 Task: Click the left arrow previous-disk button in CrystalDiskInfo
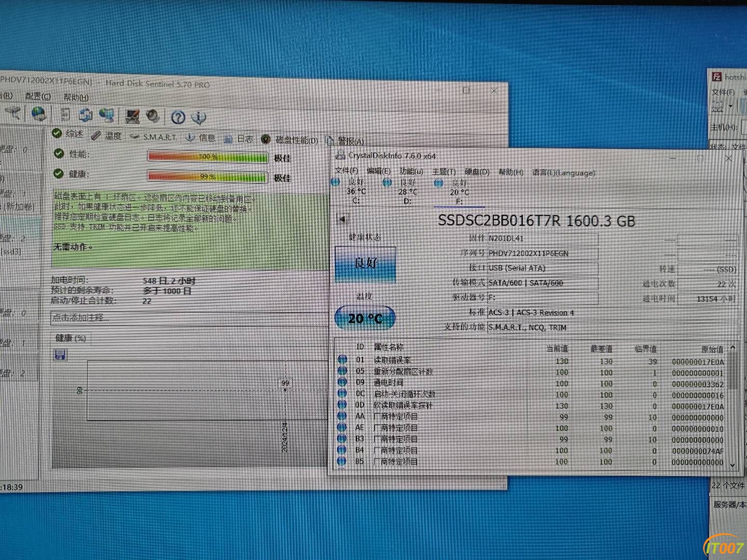coord(342,219)
